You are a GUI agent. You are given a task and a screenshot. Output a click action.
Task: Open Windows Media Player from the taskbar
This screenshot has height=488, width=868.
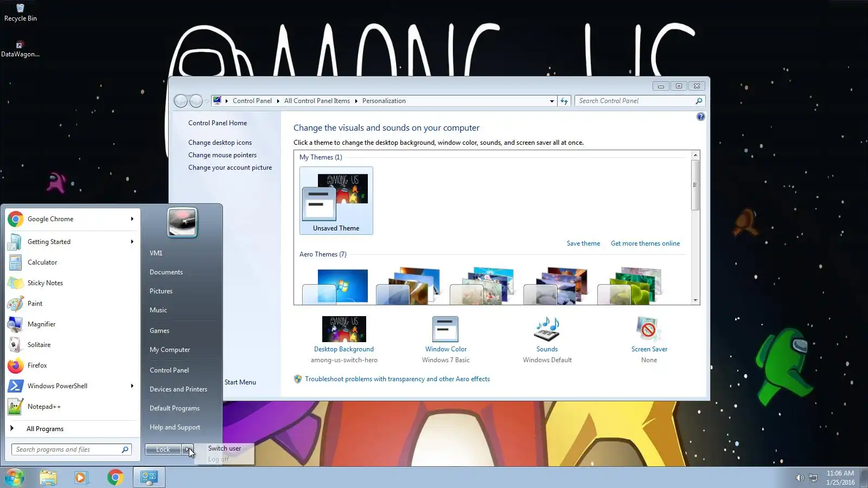(x=81, y=478)
